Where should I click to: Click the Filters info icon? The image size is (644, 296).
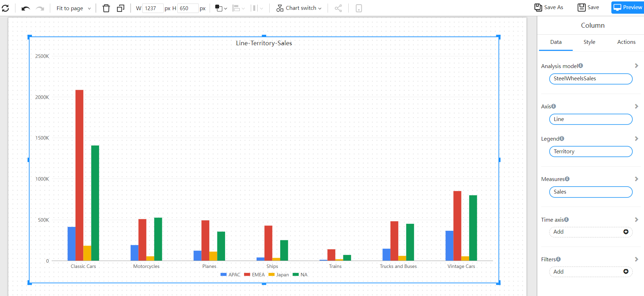pyautogui.click(x=558, y=259)
